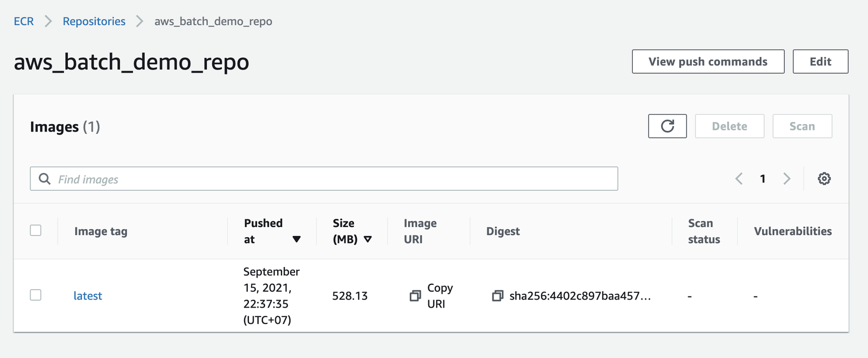Copy the sha256 digest via its icon
Screen dimensions: 868x358
coord(497,296)
